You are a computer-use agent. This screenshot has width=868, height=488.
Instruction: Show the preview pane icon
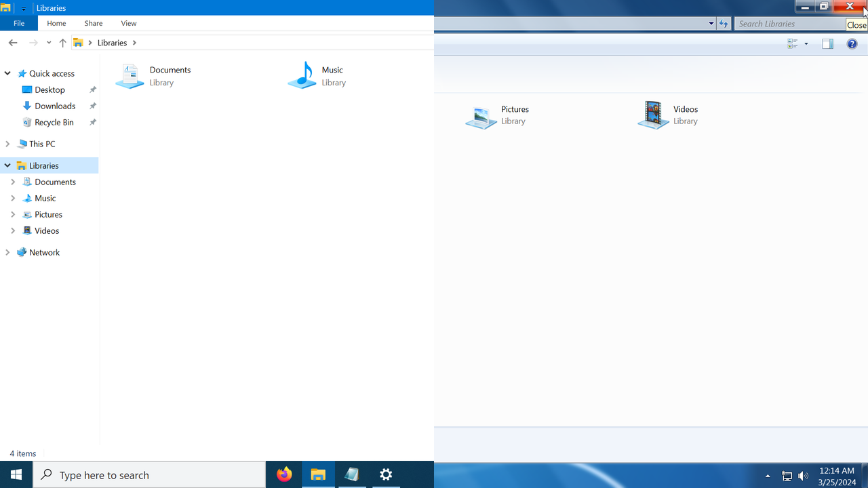pos(827,43)
